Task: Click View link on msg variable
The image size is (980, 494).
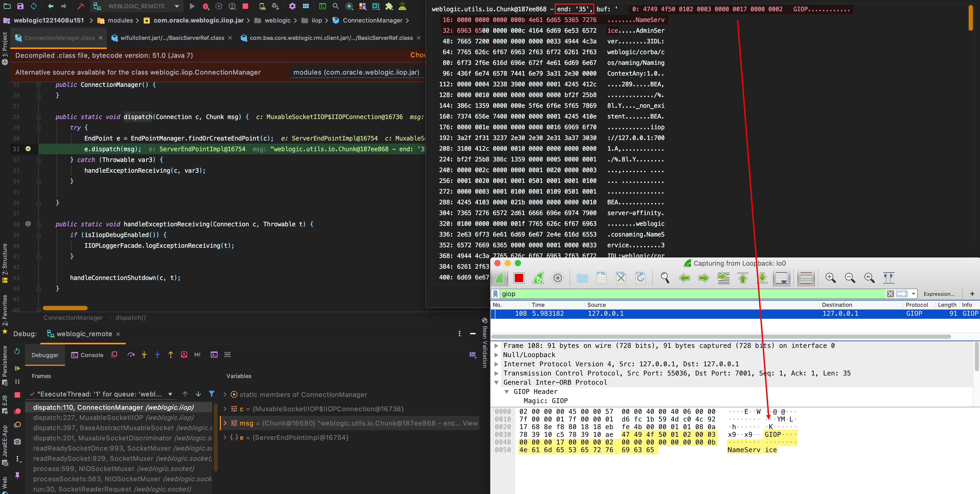Action: [470, 423]
